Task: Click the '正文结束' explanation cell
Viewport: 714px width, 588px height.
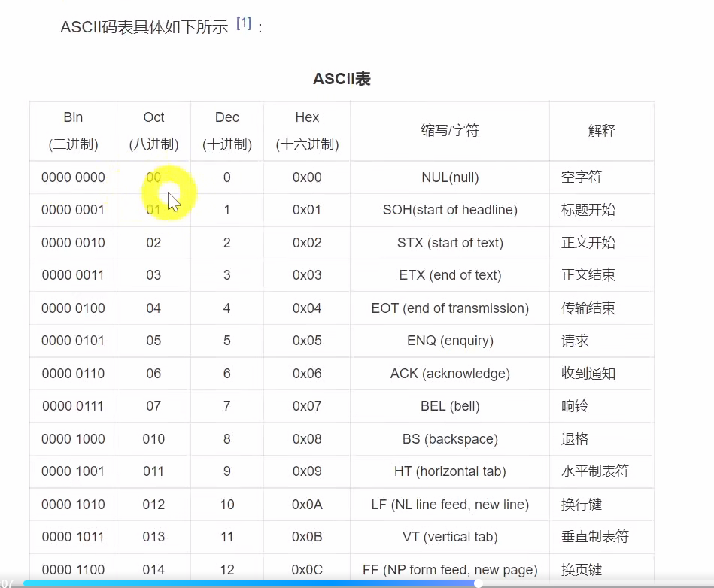Action: click(x=602, y=275)
